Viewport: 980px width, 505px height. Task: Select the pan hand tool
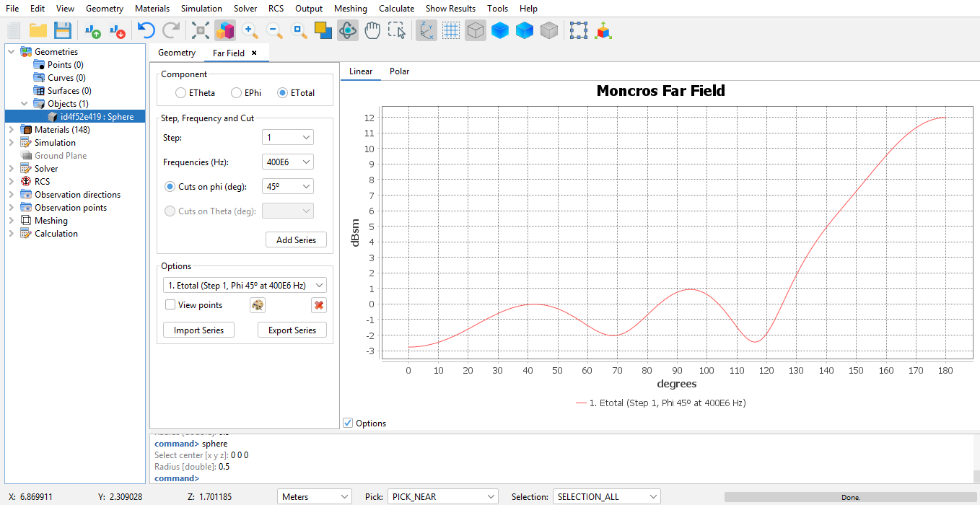(x=372, y=30)
